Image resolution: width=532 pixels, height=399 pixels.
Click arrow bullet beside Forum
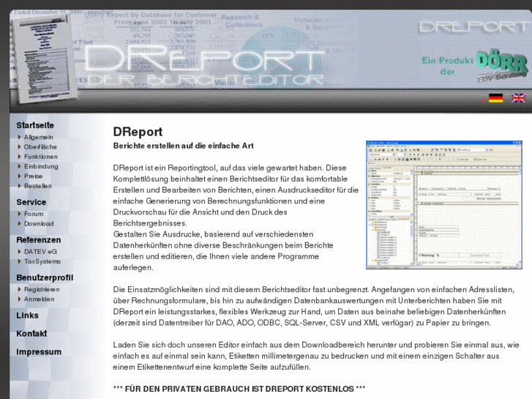click(19, 214)
